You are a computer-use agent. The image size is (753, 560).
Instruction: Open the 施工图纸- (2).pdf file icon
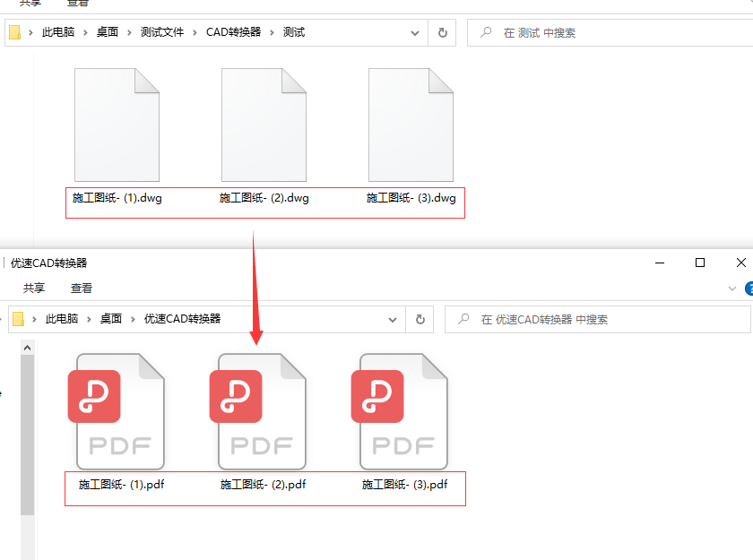pyautogui.click(x=262, y=412)
